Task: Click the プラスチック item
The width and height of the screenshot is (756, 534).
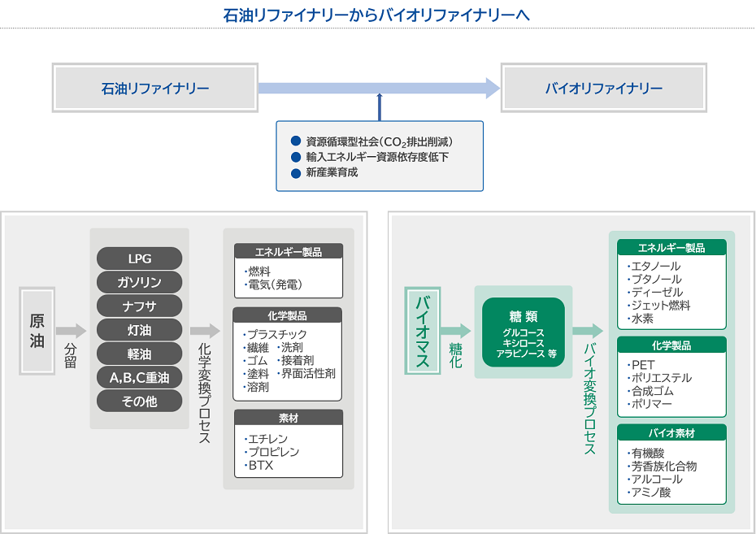Action: [276, 334]
